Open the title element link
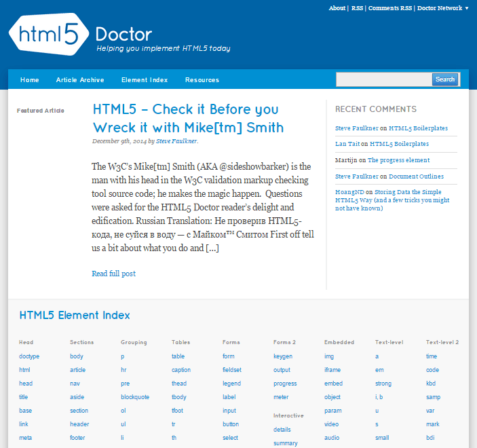 (x=24, y=397)
